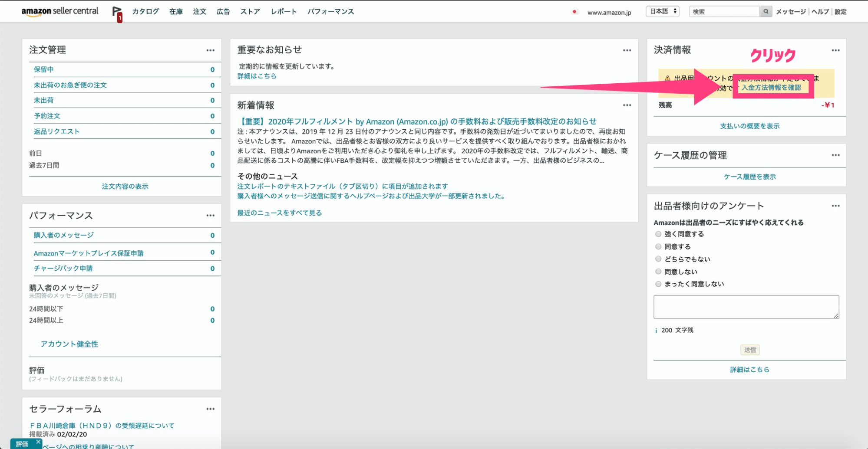This screenshot has width=868, height=449.
Task: Click メッセージ link in header
Action: pos(791,12)
